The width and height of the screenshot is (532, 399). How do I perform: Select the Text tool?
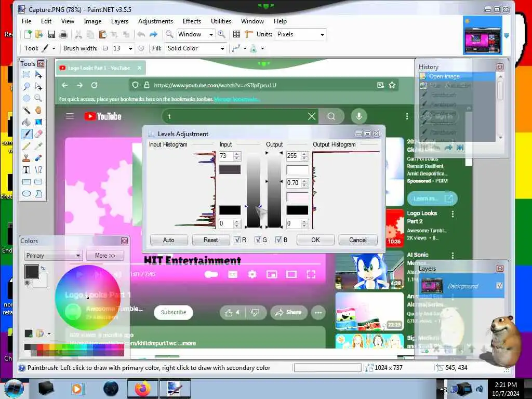[26, 170]
